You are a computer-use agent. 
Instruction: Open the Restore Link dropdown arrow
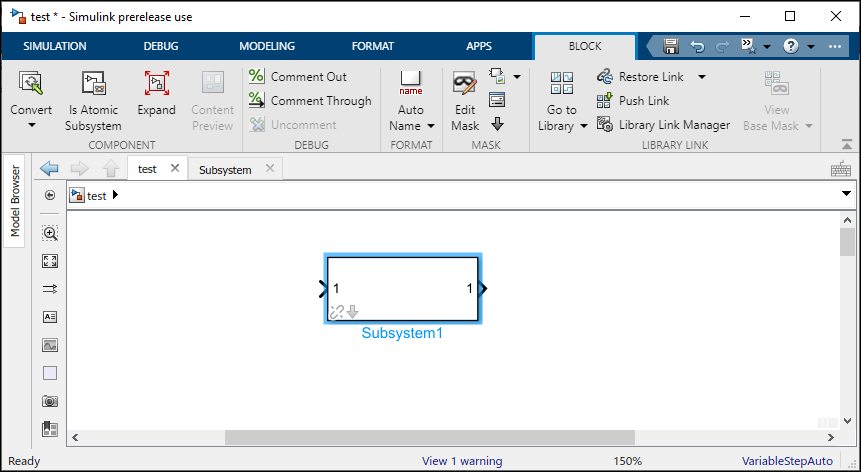702,77
